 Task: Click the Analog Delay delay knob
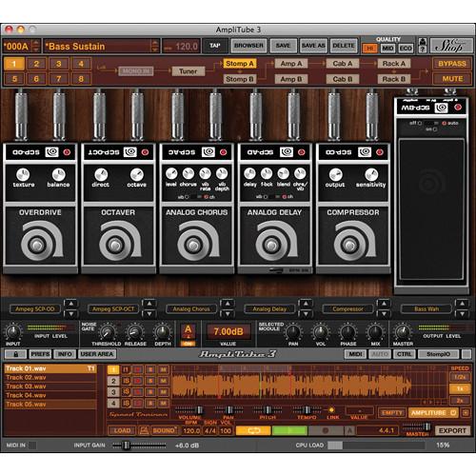click(249, 173)
